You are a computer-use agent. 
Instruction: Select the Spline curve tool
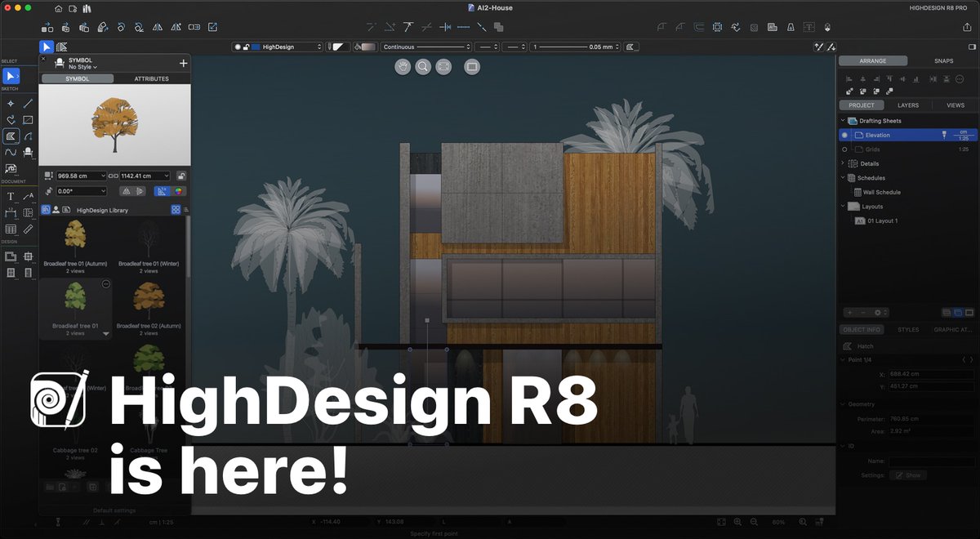click(11, 152)
